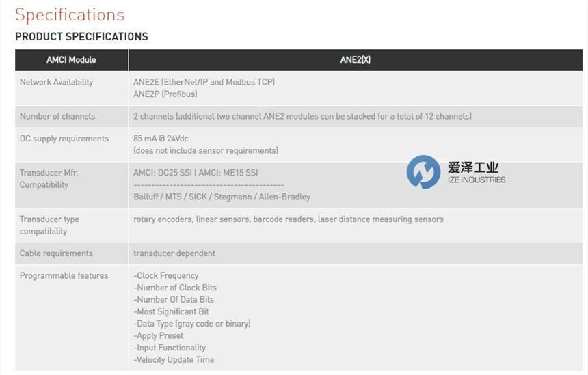The image size is (588, 375).
Task: Select the Number of channels row label
Action: pos(57,116)
